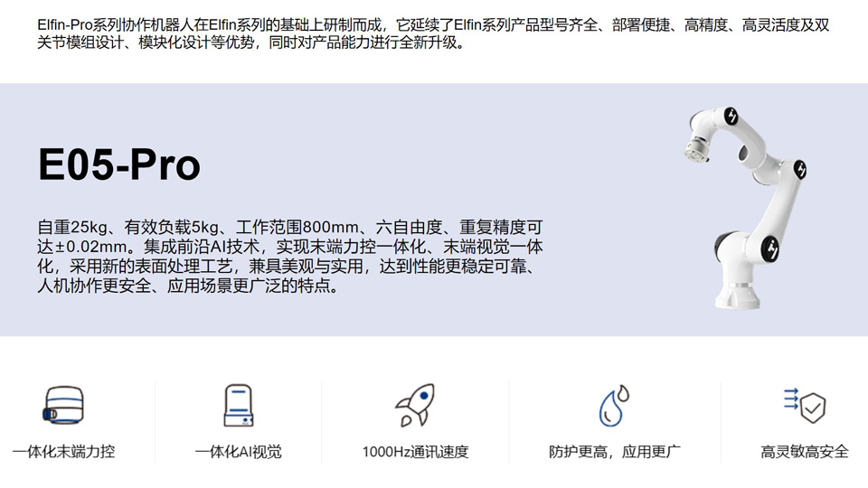Open the 防护更高，应用更广 label
The width and height of the screenshot is (868, 488).
click(614, 451)
